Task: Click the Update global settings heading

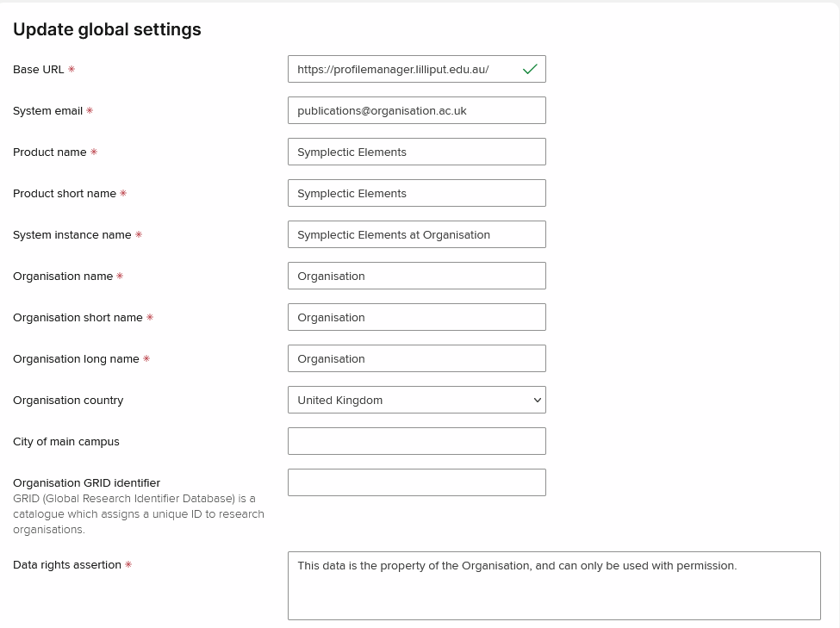Action: [x=107, y=29]
